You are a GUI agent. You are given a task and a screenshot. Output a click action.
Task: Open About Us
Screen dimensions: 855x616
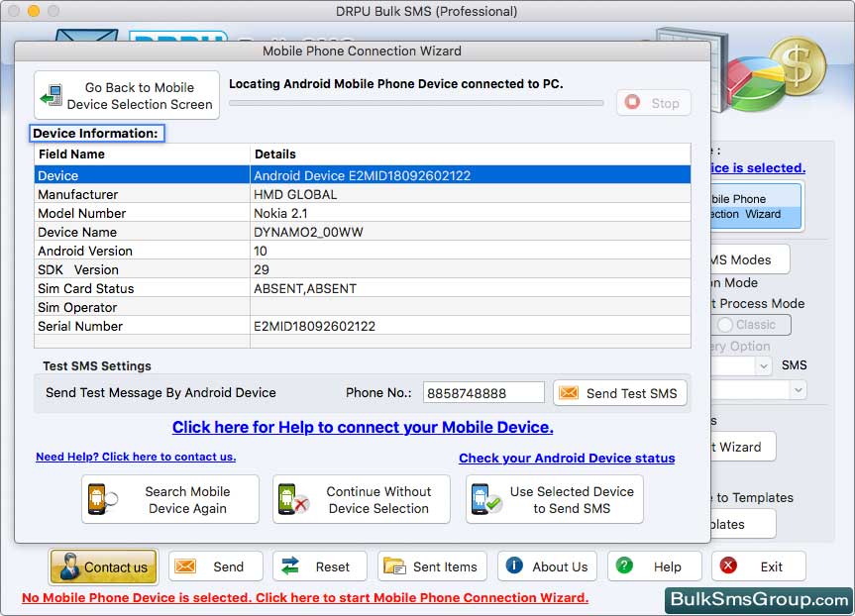click(547, 566)
